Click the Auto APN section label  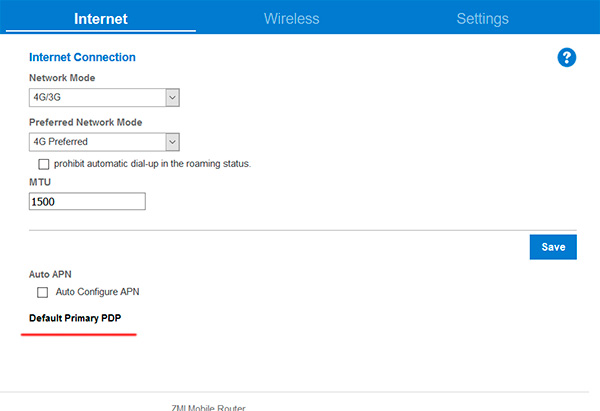click(52, 272)
